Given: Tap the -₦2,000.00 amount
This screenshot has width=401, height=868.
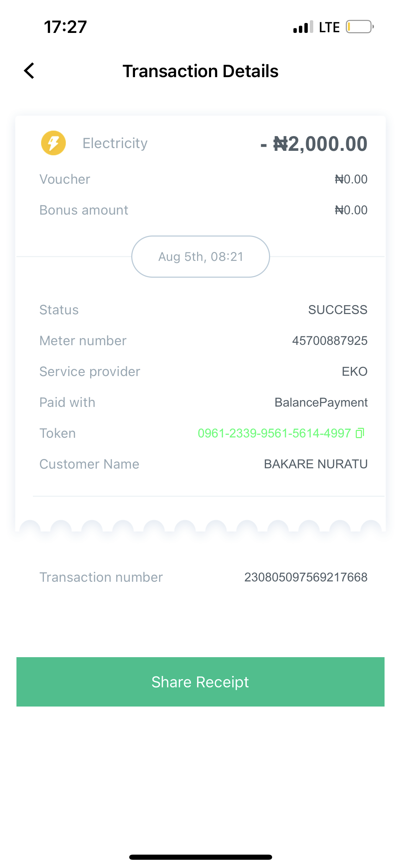Looking at the screenshot, I should [x=314, y=144].
